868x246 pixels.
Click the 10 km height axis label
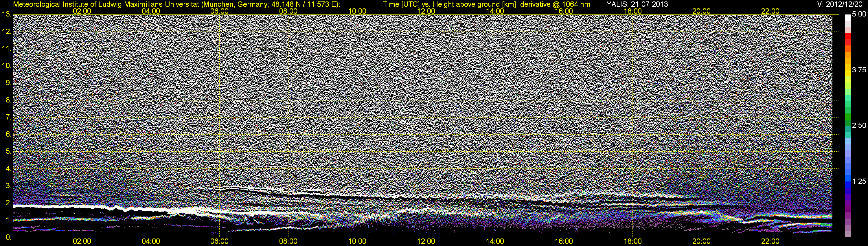(6, 66)
